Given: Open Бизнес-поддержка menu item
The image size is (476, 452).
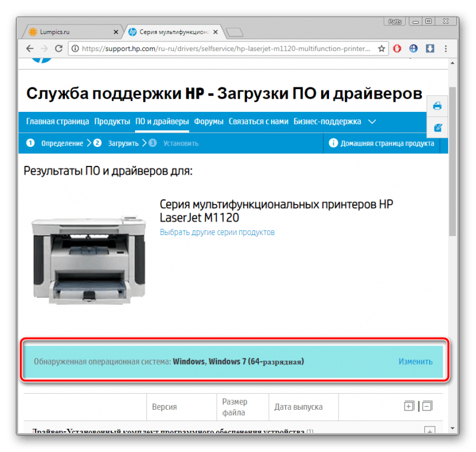Looking at the screenshot, I should [x=327, y=121].
